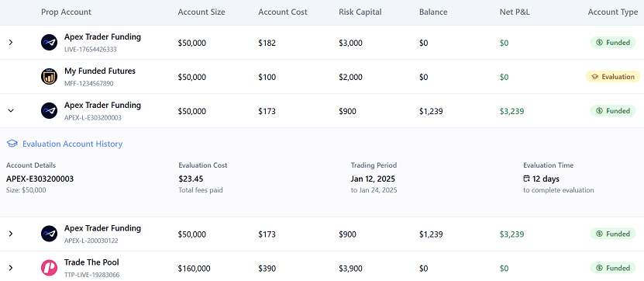
Task: Click $1,239 balance in APEX-L-200030122 row
Action: coord(431,234)
